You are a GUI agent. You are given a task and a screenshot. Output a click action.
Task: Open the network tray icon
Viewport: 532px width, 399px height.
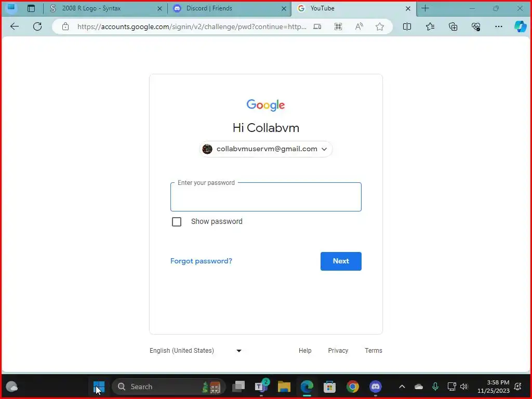click(451, 387)
